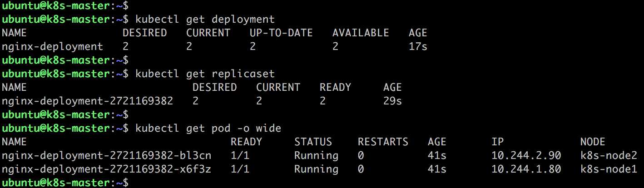Click the deployment age value 17s
The image size is (644, 188).
418,46
